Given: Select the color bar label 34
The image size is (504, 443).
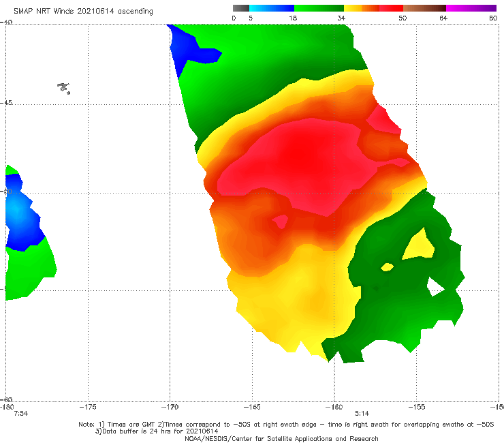Looking at the screenshot, I should pos(341,18).
